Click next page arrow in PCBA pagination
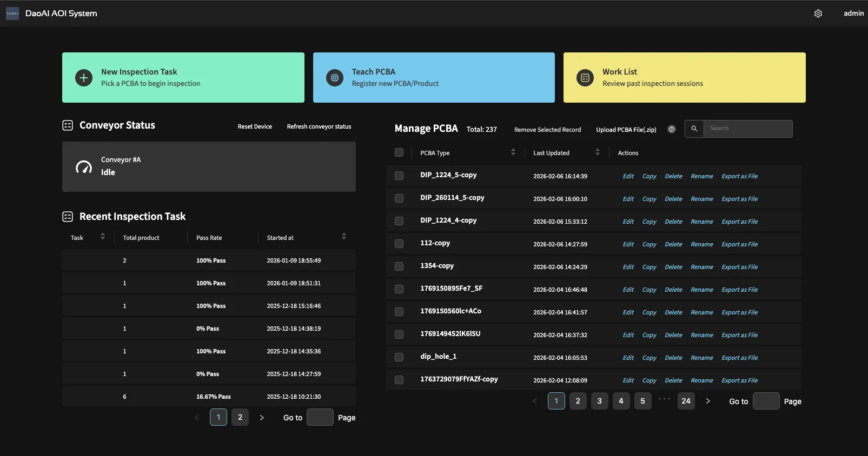Viewport: 868px width, 456px height. [x=708, y=401]
